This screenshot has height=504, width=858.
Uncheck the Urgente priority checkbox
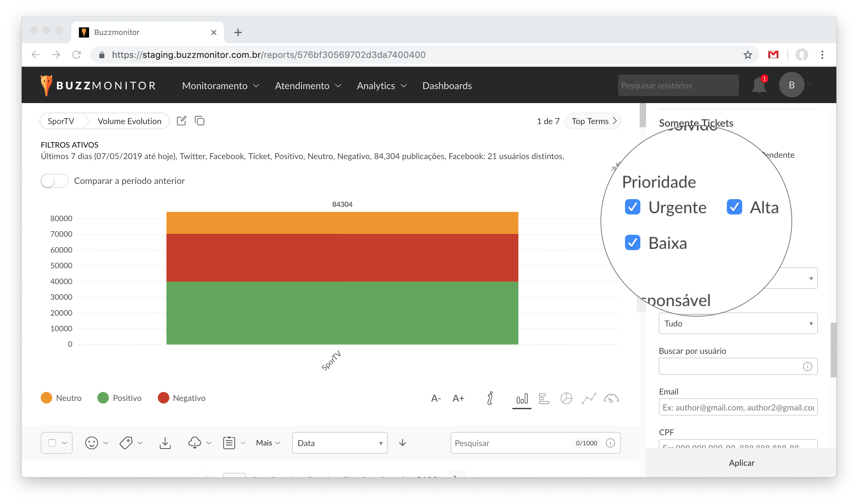(x=633, y=207)
